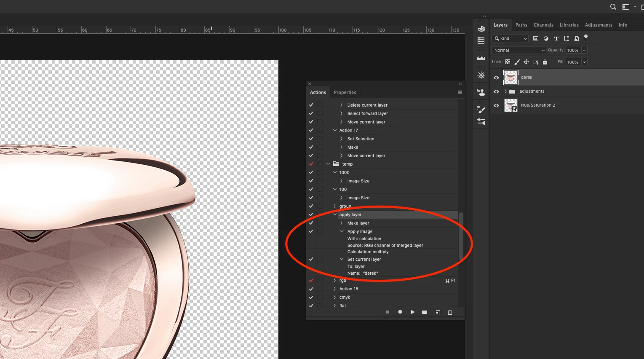Screen dimensions: 644x359
Task: Expand the adjustments layer group
Action: point(505,91)
